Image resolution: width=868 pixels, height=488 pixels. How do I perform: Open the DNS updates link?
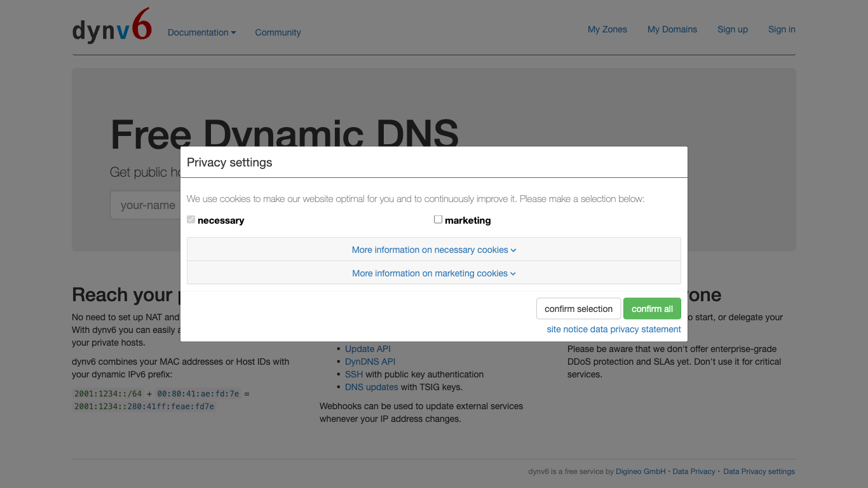click(372, 387)
